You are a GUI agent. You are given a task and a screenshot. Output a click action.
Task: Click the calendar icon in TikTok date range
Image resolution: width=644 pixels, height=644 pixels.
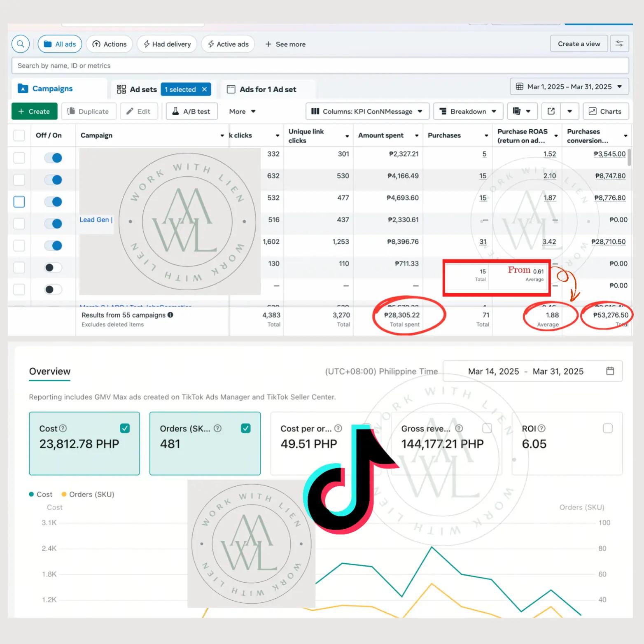click(610, 371)
